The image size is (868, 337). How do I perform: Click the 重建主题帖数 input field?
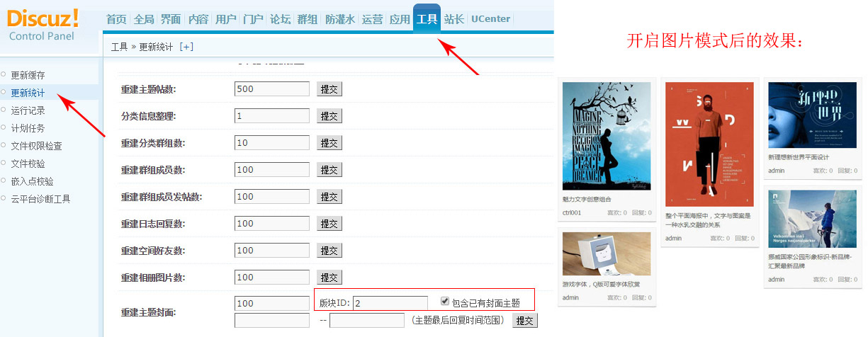(x=272, y=88)
